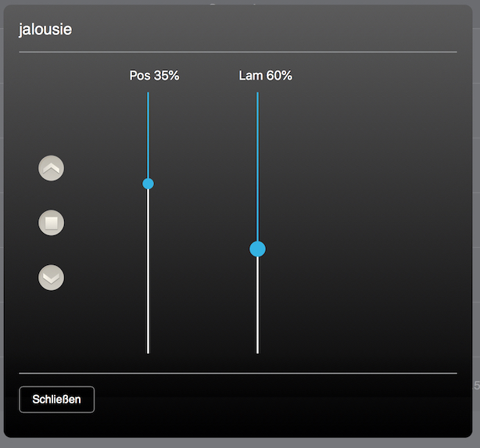Click the divider line above Schließen button
The height and width of the screenshot is (448, 480).
238,374
